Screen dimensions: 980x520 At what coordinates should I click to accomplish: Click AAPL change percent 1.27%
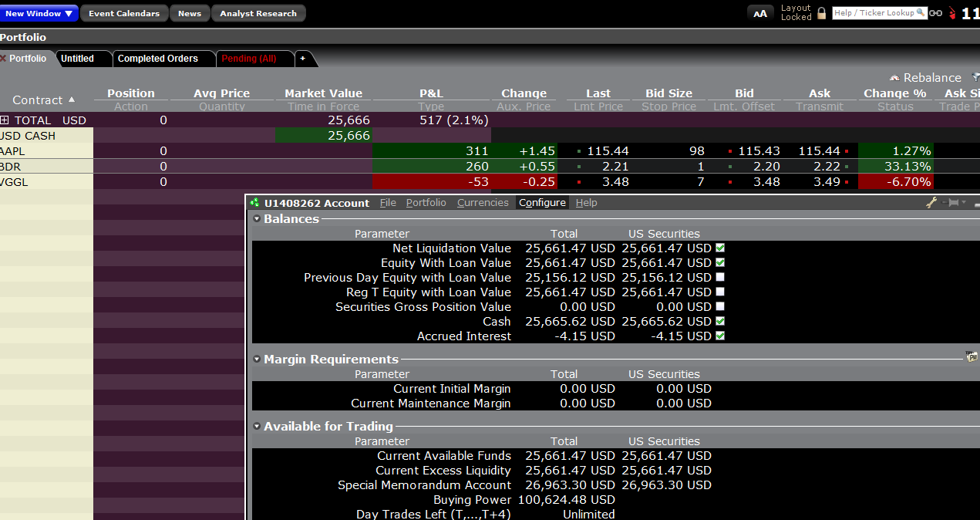point(911,151)
